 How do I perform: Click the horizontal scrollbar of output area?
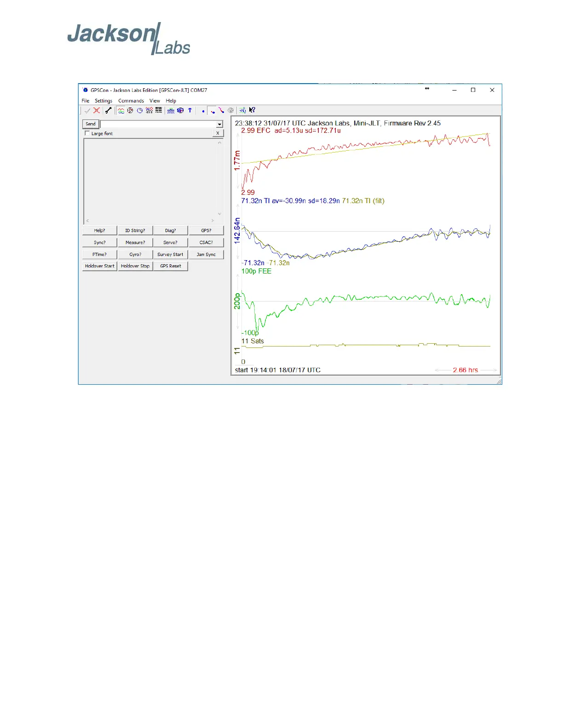150,221
